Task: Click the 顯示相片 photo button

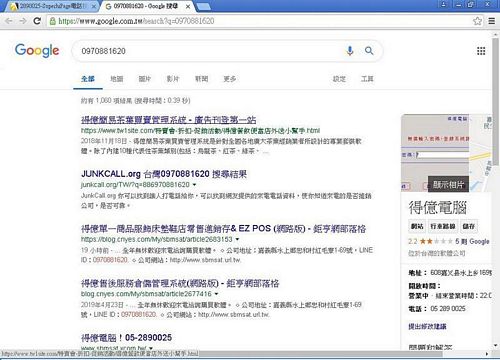Action: [448, 184]
